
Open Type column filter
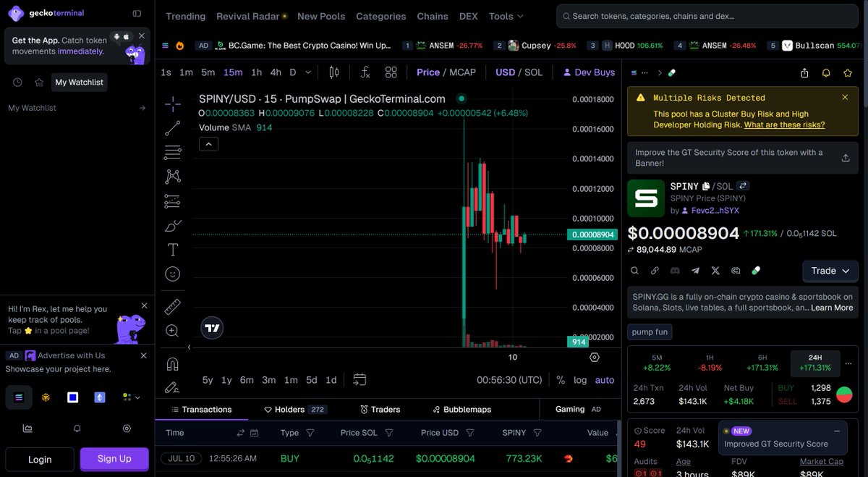pos(310,433)
